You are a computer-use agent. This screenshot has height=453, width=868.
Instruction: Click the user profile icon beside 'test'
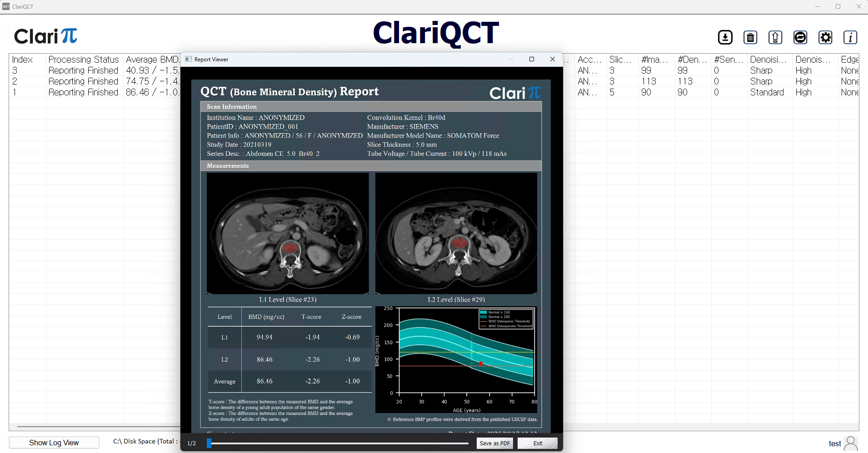[851, 443]
